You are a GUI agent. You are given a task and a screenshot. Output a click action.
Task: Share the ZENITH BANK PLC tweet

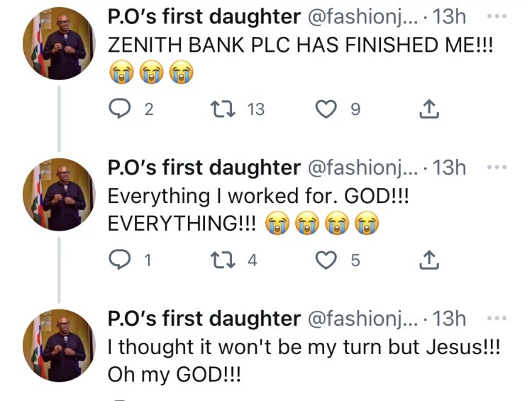click(x=429, y=109)
